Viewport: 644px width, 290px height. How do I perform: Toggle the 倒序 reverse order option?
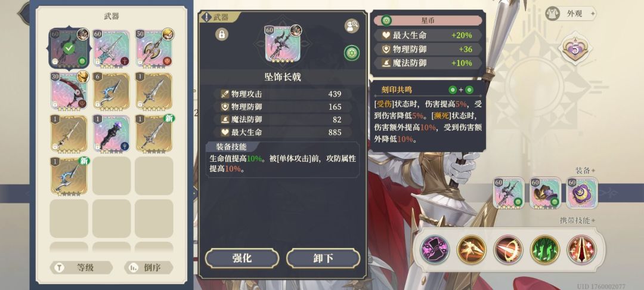[x=148, y=268]
